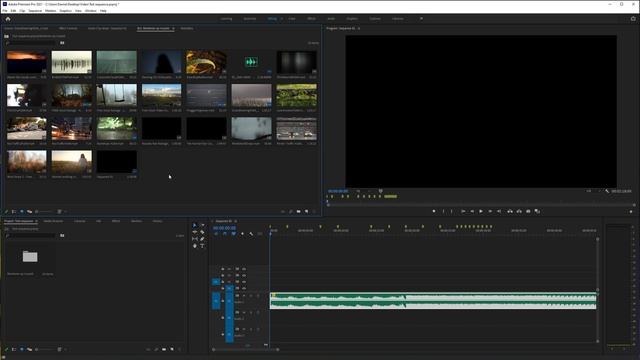Switch bin to Freeform view
Viewport: 640px width, 360px height.
(x=29, y=211)
